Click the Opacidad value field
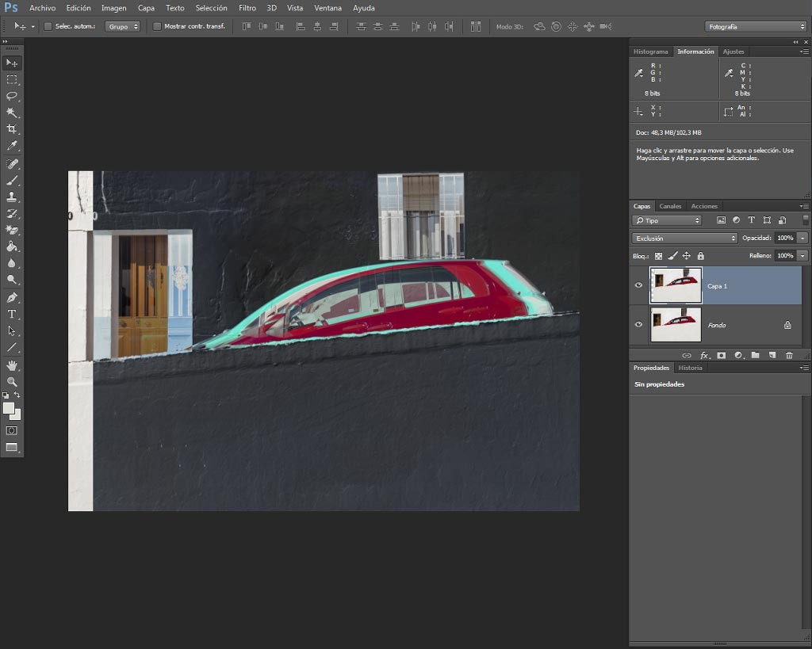 point(785,238)
